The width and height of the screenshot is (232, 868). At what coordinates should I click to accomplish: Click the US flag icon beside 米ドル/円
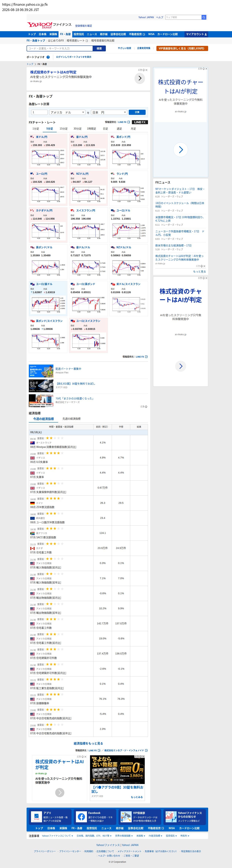pos(32,137)
